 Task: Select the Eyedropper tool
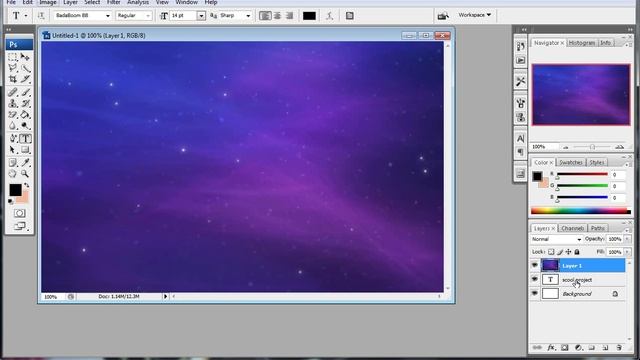coord(25,163)
